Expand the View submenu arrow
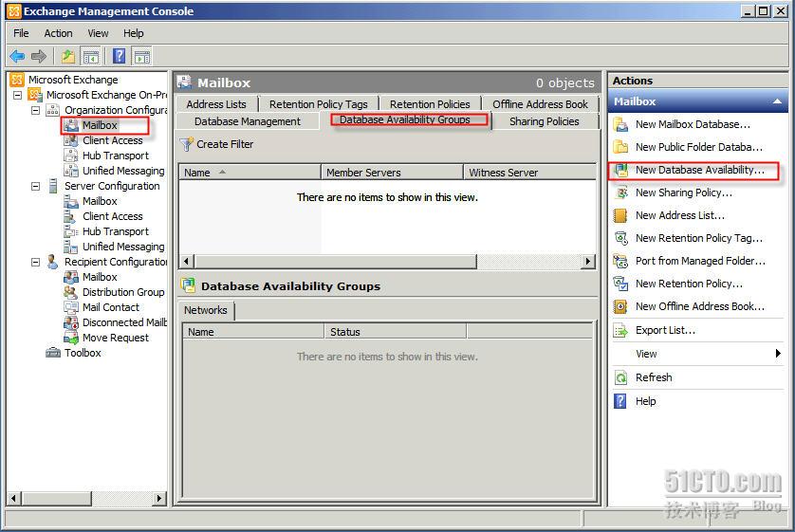 coord(778,354)
